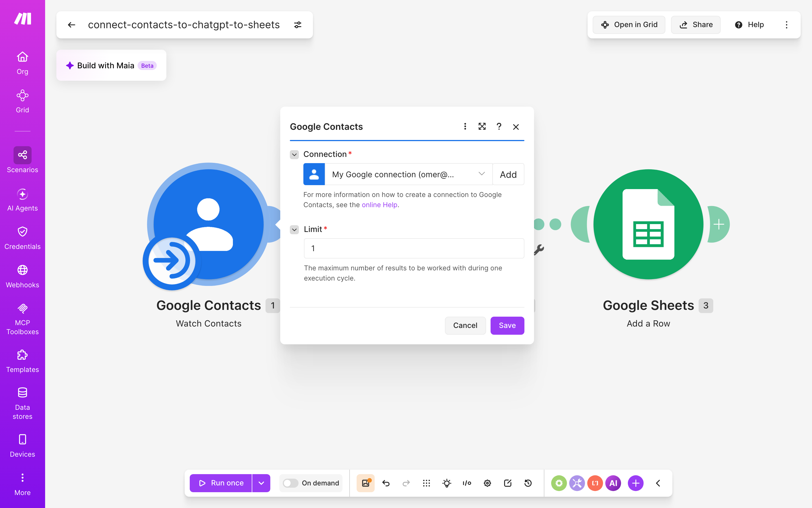Open scenario settings gear in toolbar
Image resolution: width=812 pixels, height=508 pixels.
[x=487, y=483]
